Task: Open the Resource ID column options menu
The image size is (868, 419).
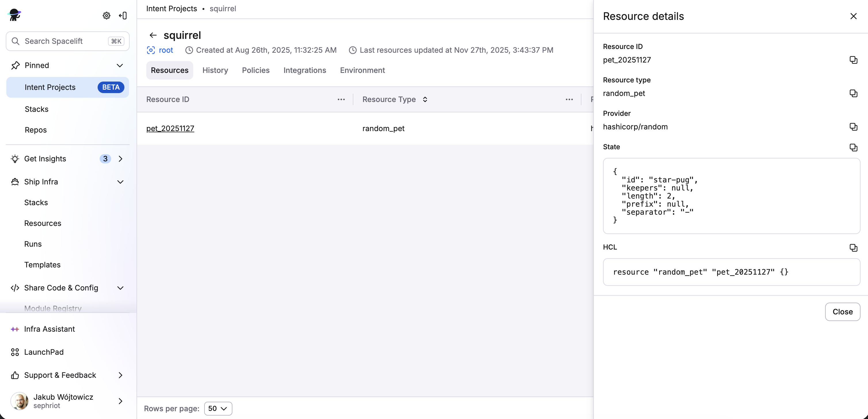Action: coord(341,99)
